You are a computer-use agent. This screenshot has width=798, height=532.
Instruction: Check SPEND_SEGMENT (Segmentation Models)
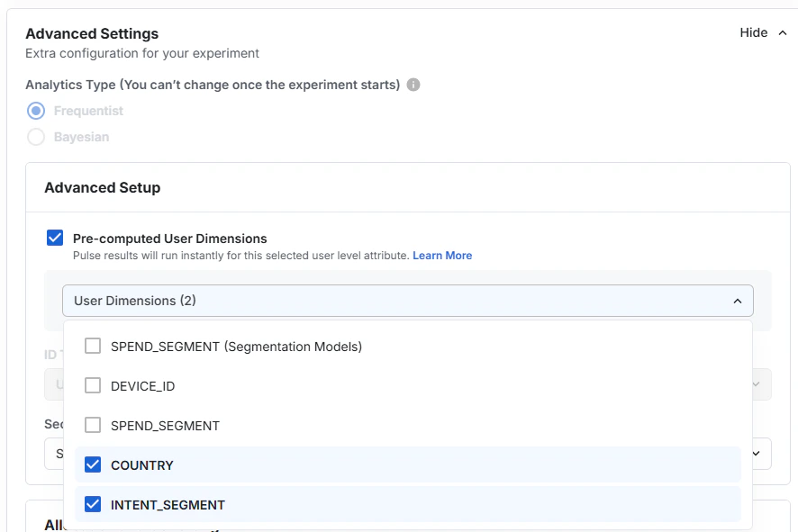click(93, 346)
